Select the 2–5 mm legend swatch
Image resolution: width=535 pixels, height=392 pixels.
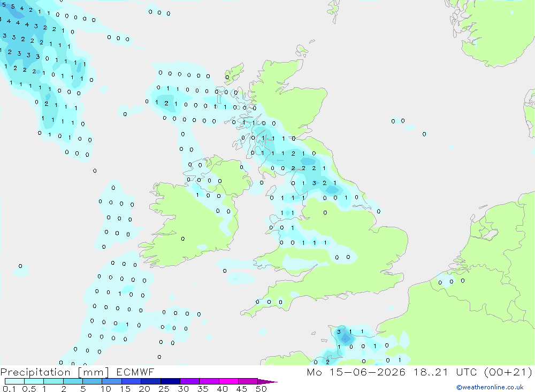tap(73, 381)
